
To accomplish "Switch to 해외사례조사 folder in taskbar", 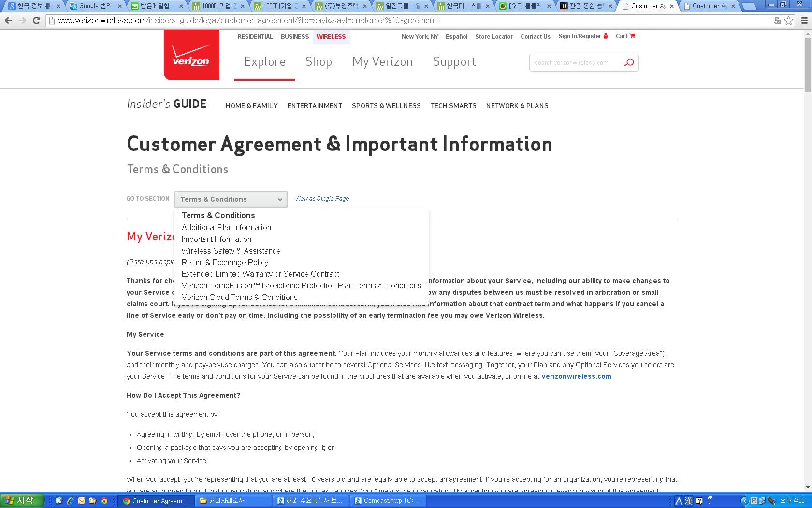I will [233, 501].
